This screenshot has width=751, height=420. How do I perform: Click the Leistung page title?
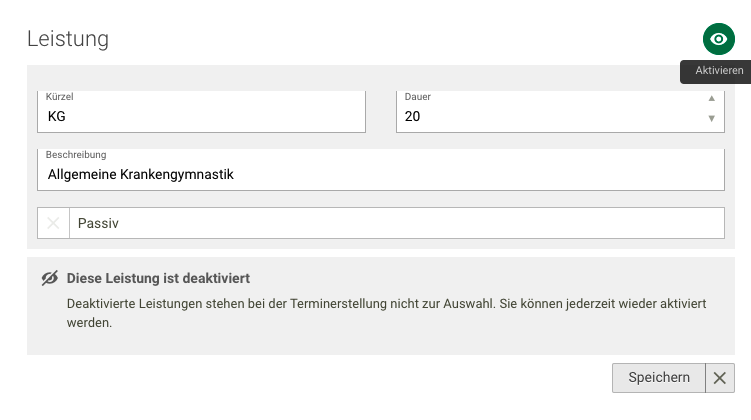[x=68, y=39]
